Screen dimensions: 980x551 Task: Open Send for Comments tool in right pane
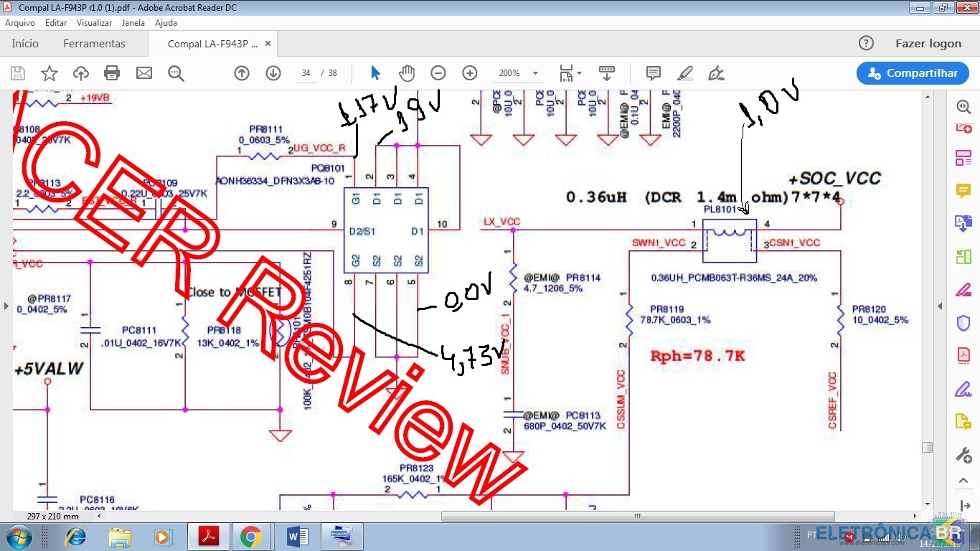963,422
